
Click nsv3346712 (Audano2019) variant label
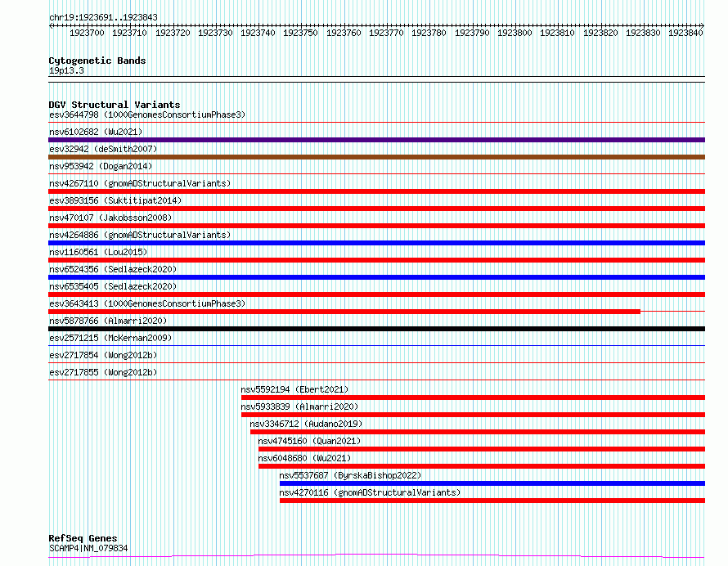click(306, 424)
